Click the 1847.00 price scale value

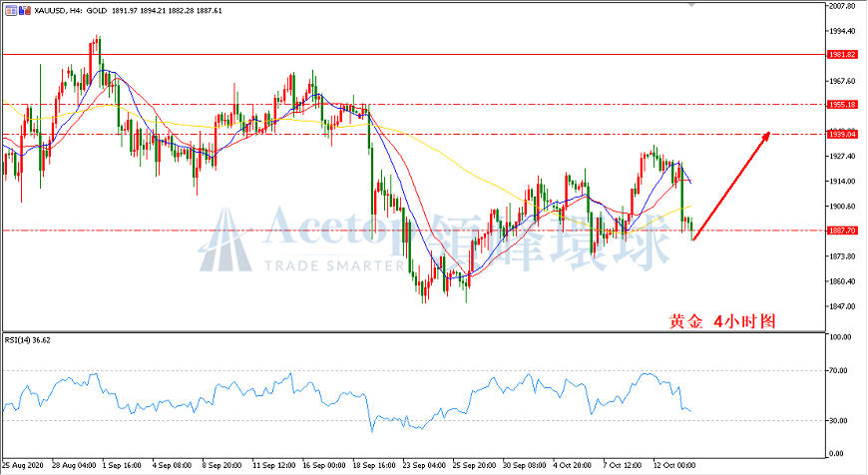tap(842, 306)
